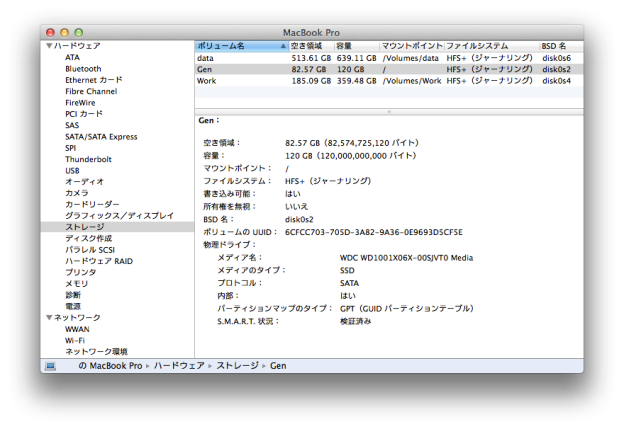Viewport: 624px width, 429px height.
Task: Click MacBook Pro in the path bar
Action: coord(115,366)
